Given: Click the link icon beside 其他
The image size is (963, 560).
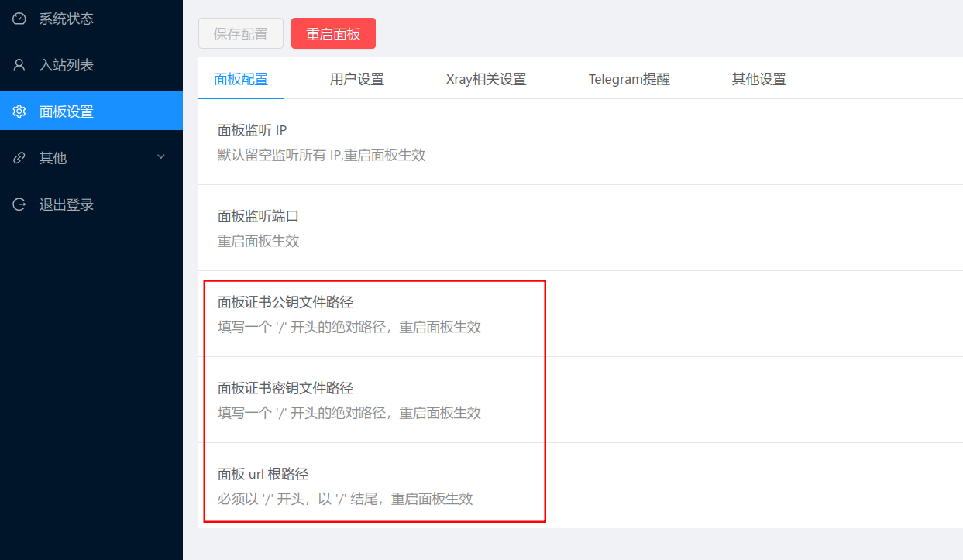Looking at the screenshot, I should [19, 158].
